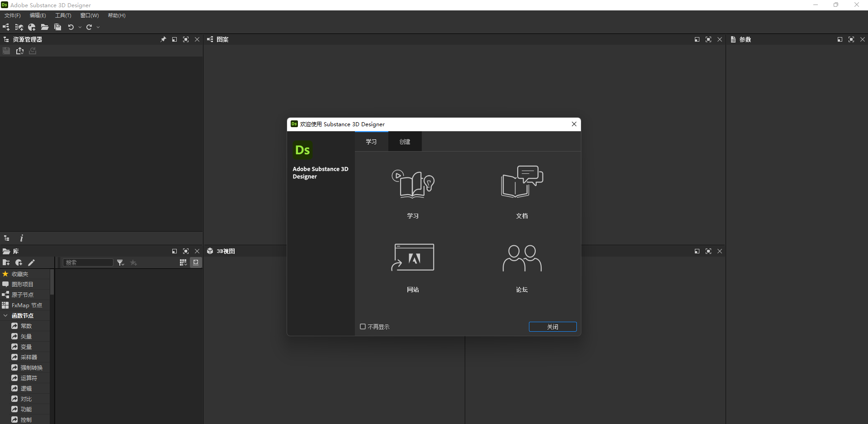868x424 pixels.
Task: Click the reload icon in 资源管理器 toolbar
Action: coord(33,51)
